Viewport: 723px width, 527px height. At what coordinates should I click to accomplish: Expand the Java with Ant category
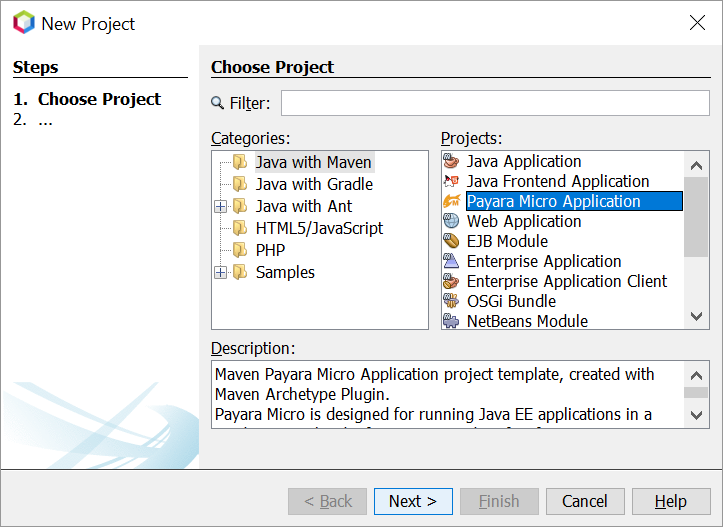pyautogui.click(x=221, y=207)
